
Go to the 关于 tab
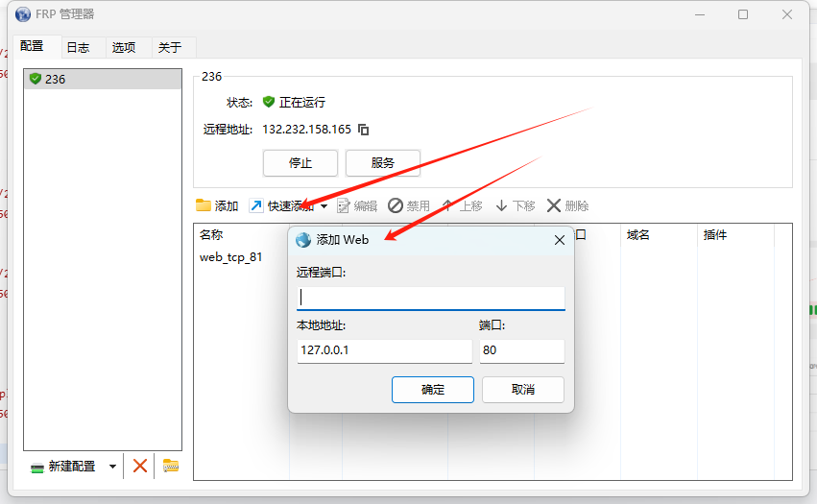(169, 47)
